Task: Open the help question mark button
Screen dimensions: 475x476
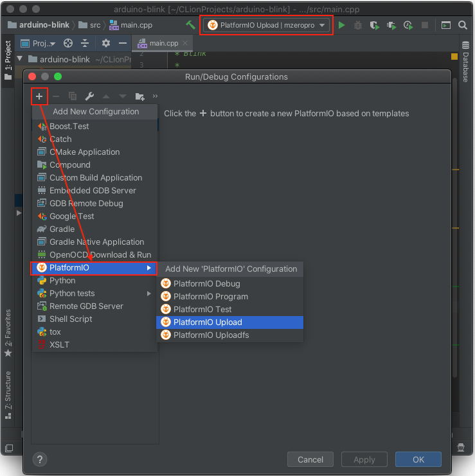Action: 40,459
